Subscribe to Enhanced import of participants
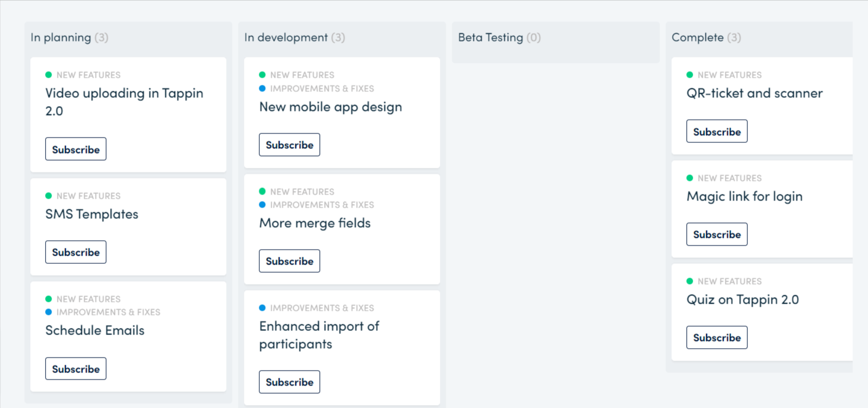 click(289, 381)
